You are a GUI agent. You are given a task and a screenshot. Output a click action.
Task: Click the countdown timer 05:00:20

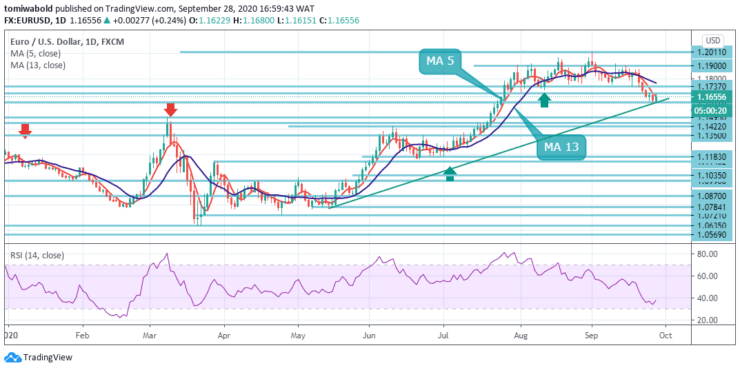pos(713,111)
